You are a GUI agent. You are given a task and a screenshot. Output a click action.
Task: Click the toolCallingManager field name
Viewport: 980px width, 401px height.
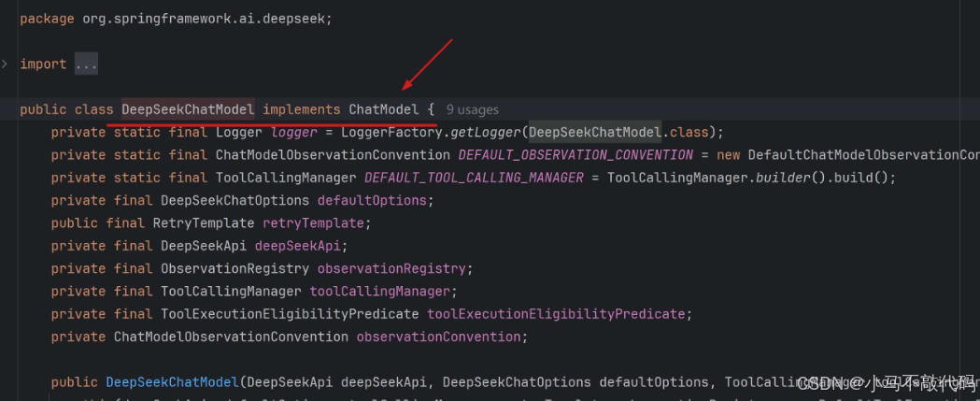pos(380,292)
